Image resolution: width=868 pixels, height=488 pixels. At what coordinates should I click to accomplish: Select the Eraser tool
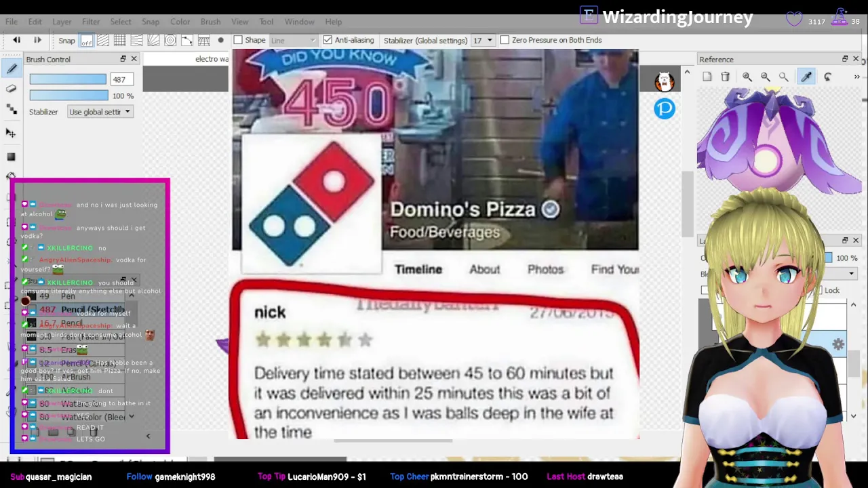[11, 89]
